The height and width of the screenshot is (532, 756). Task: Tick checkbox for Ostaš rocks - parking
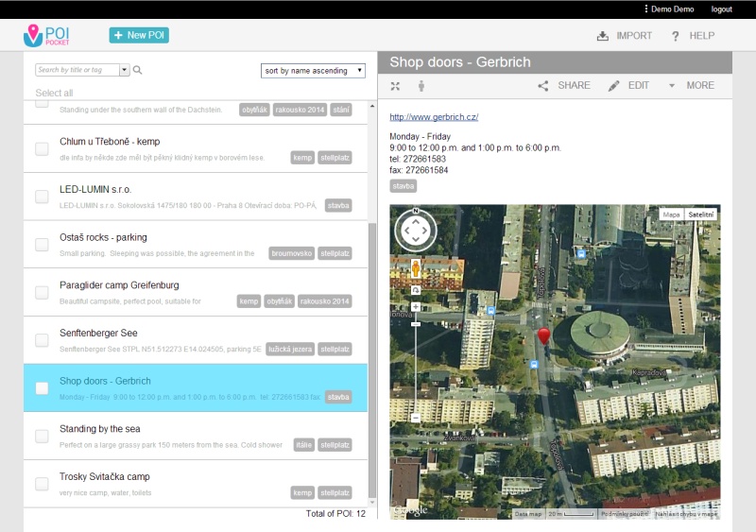click(x=42, y=244)
